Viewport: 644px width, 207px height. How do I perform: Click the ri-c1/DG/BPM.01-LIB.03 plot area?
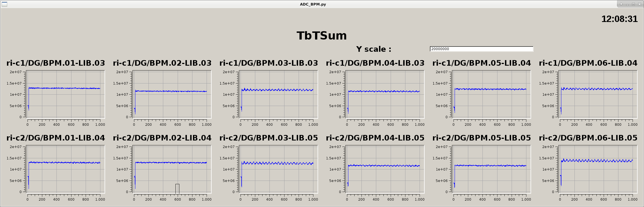[x=65, y=95]
